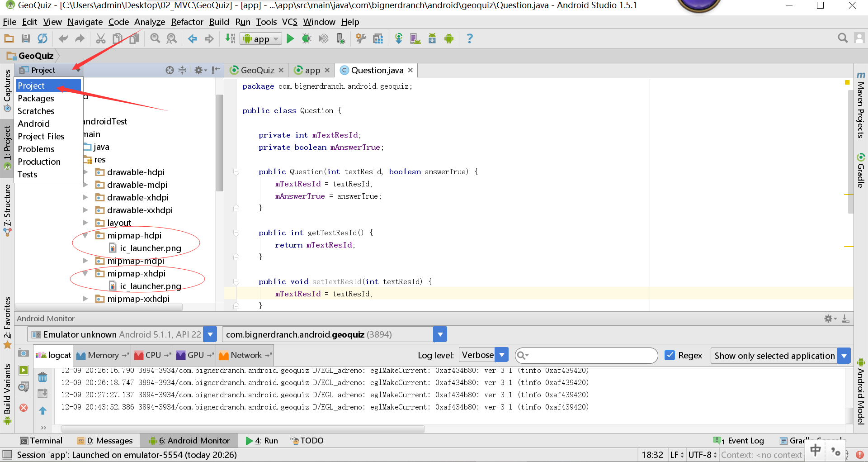Viewport: 868px width, 462px height.
Task: Open Android Device Monitor toolbar icon
Action: [x=448, y=38]
